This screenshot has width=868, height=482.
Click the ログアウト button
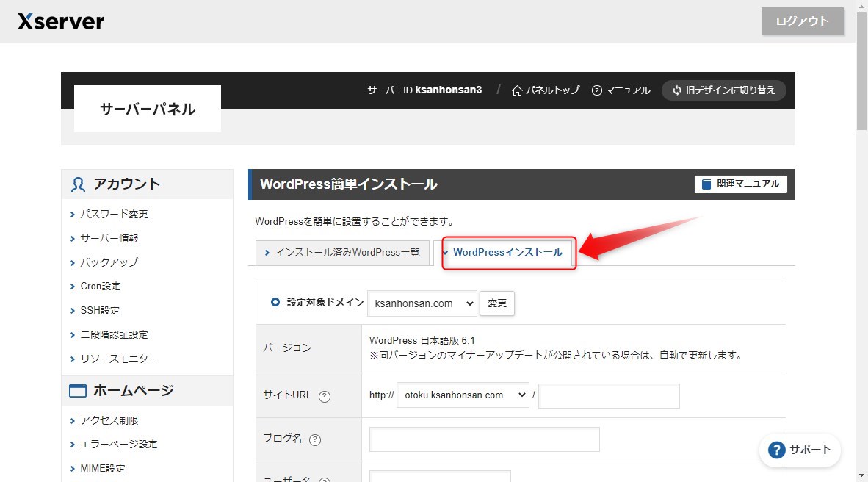point(802,21)
